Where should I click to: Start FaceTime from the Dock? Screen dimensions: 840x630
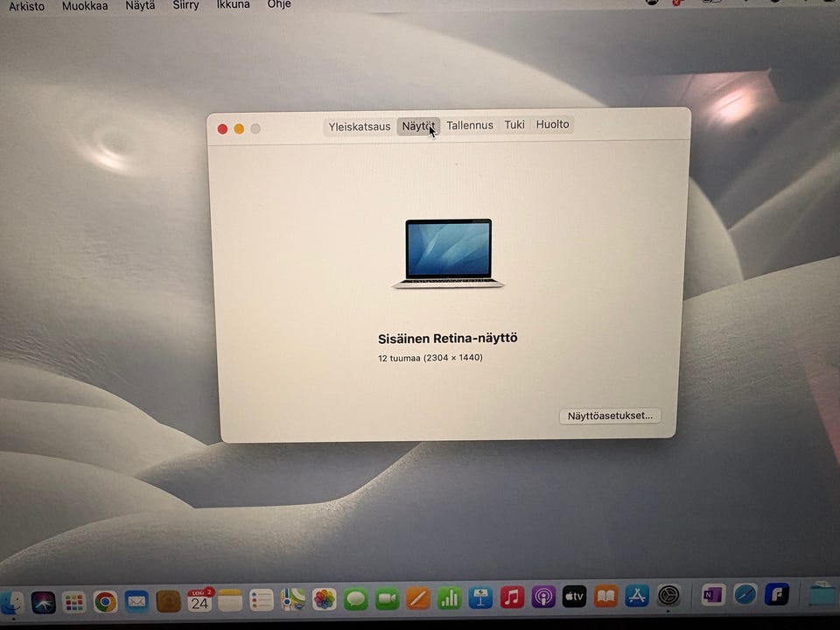point(387,598)
